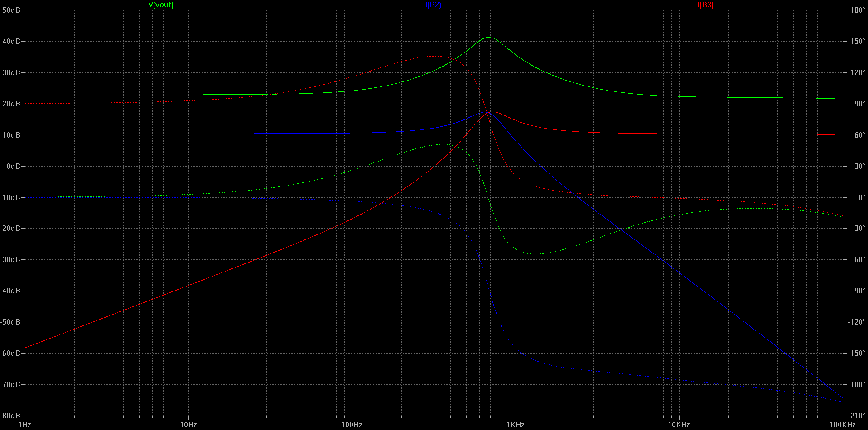Click the 40dB left axis label

pyautogui.click(x=11, y=41)
